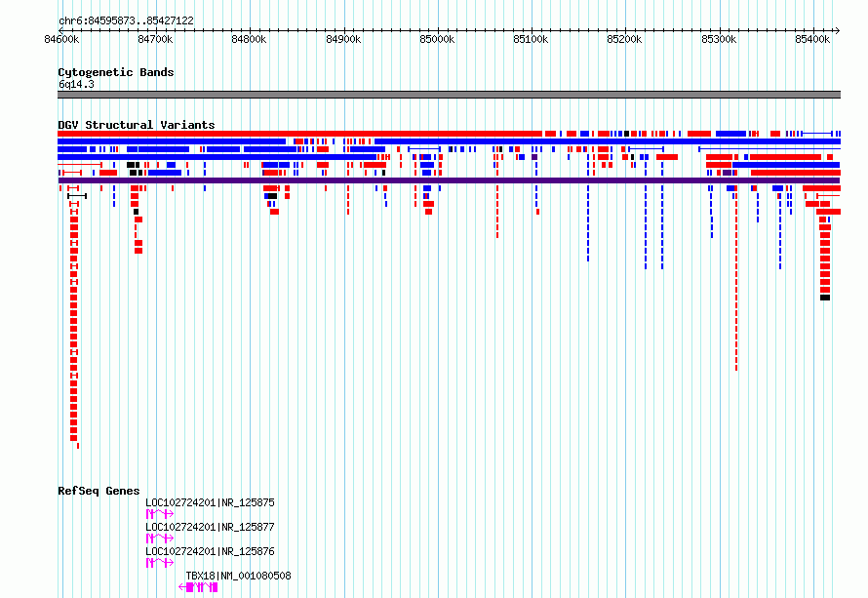Select the 85300k scale label
Viewport: 868px width, 598px height.
[x=719, y=39]
